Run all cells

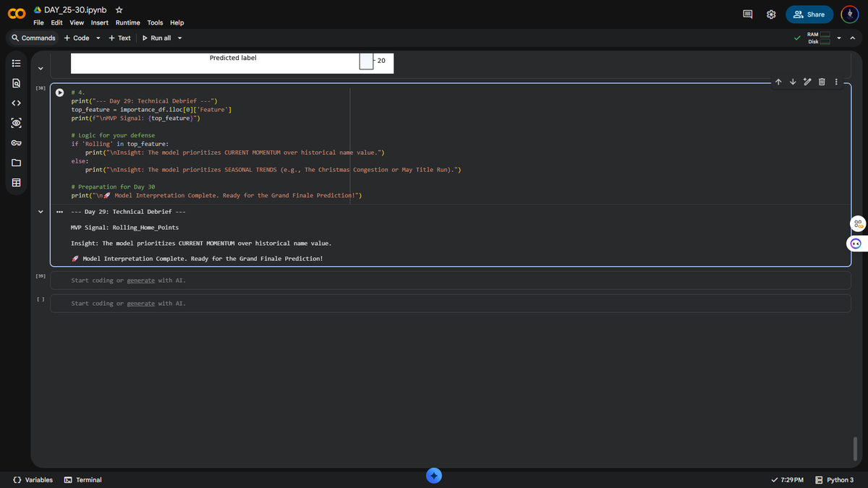click(x=157, y=38)
